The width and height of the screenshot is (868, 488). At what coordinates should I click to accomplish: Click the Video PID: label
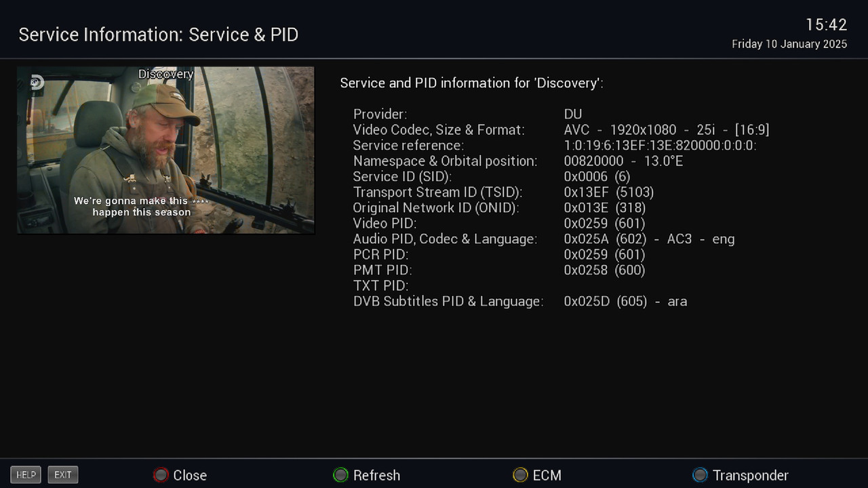click(x=384, y=223)
